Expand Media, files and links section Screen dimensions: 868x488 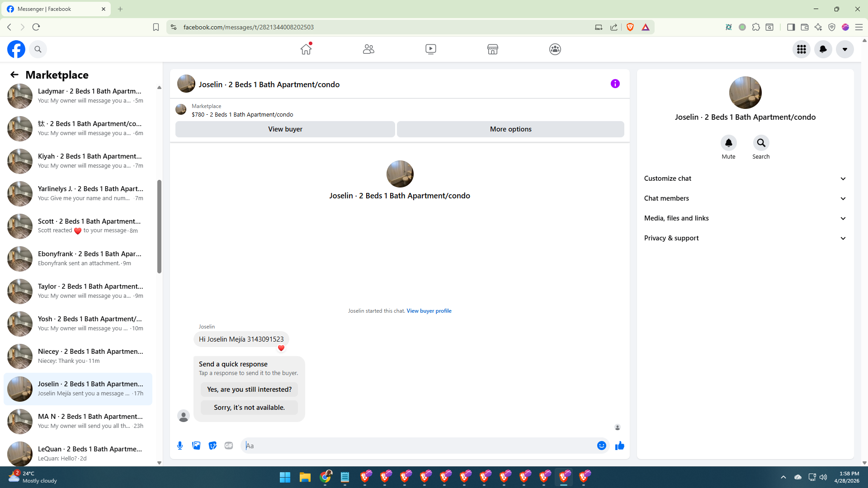(x=745, y=218)
